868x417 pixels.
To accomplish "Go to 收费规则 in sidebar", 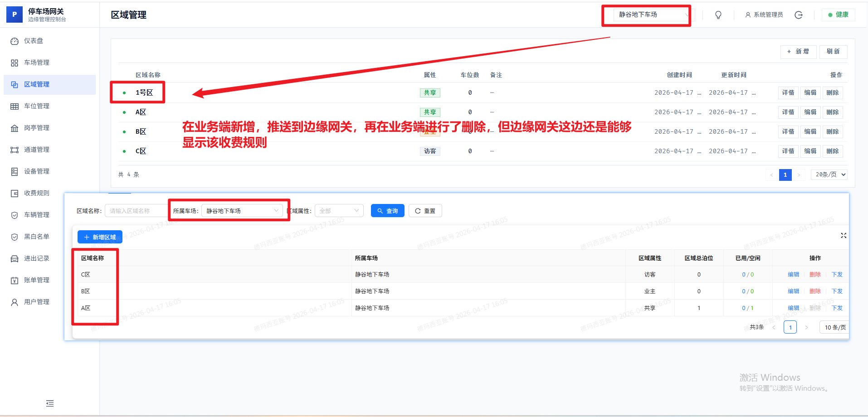I will tap(36, 193).
